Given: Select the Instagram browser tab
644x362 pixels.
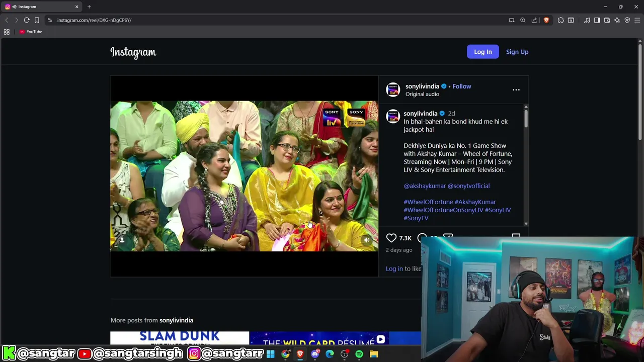Looking at the screenshot, I should (40, 7).
